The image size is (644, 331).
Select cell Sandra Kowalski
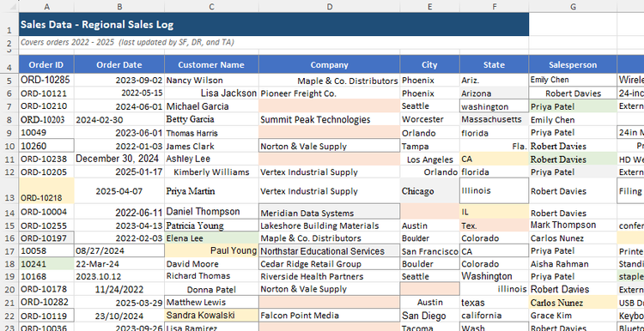[211, 316]
